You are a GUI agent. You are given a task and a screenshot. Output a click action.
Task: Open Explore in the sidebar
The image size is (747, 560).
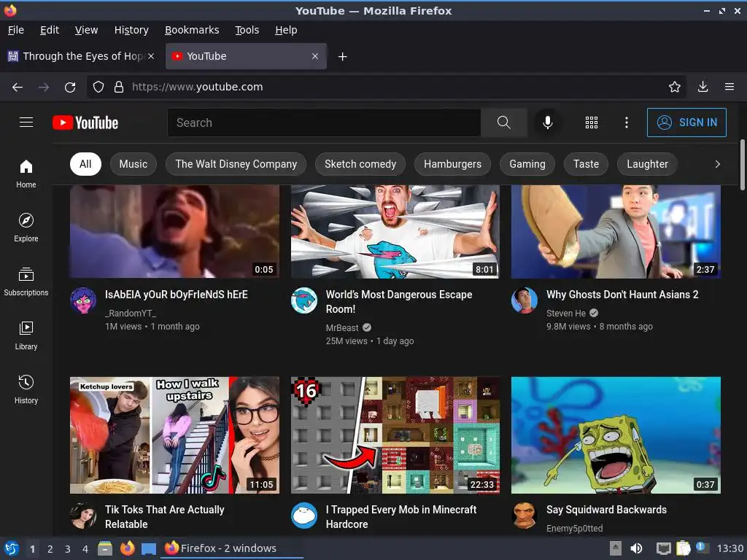pos(26,228)
